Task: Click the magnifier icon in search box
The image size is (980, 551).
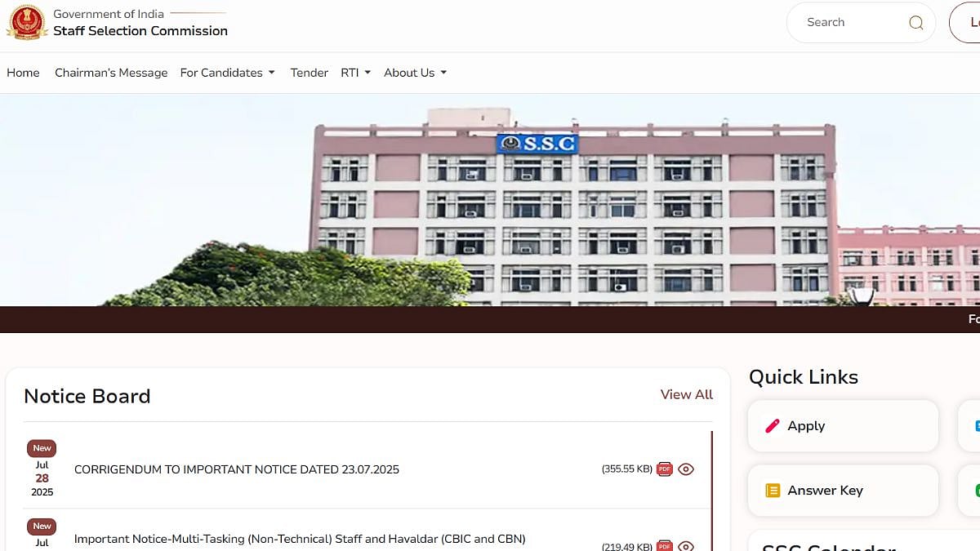Action: [x=915, y=23]
